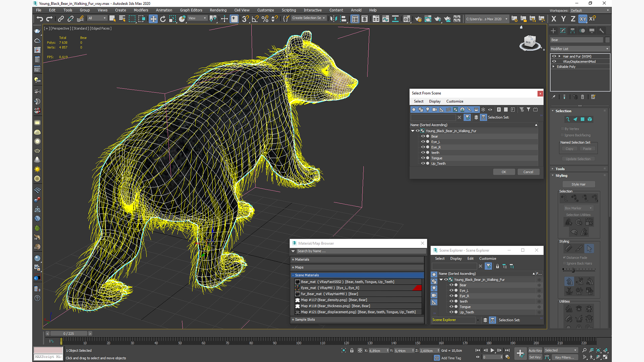Image resolution: width=644 pixels, height=362 pixels.
Task: Choose the Select Object tool
Action: tap(112, 19)
